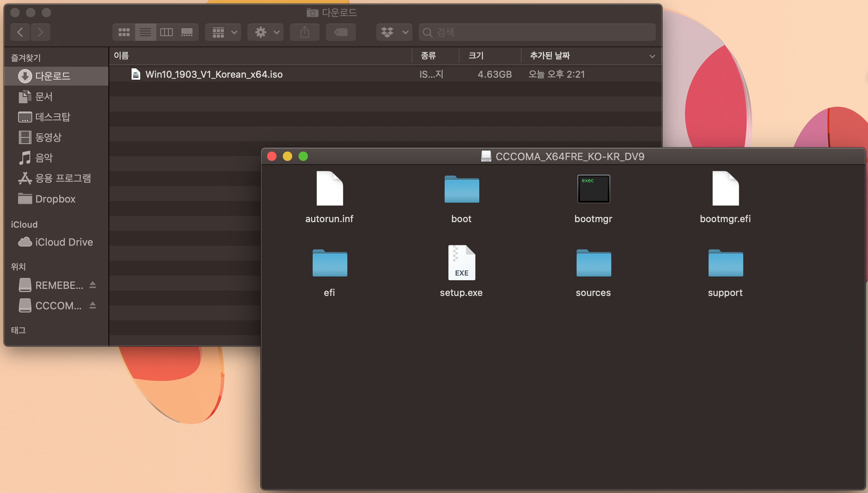This screenshot has height=493, width=868.
Task: Open the gear action menu
Action: tap(266, 32)
